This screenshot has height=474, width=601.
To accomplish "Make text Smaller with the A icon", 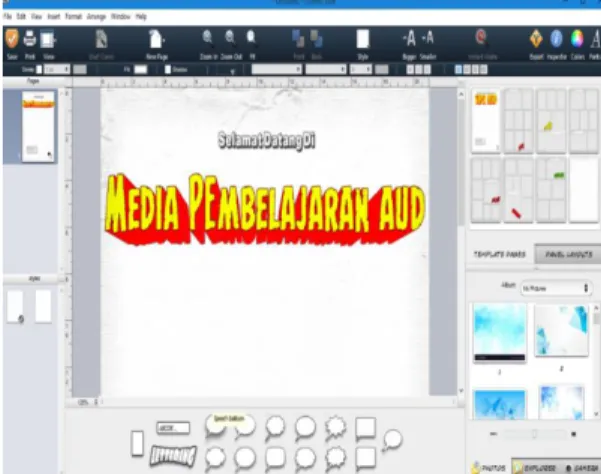I will (428, 38).
